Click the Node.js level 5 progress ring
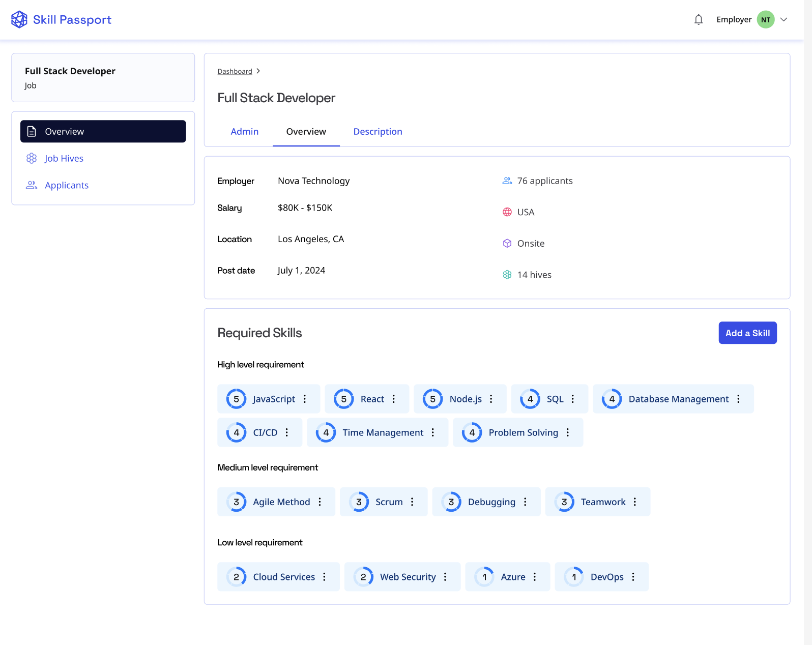Image resolution: width=812 pixels, height=645 pixels. click(432, 399)
